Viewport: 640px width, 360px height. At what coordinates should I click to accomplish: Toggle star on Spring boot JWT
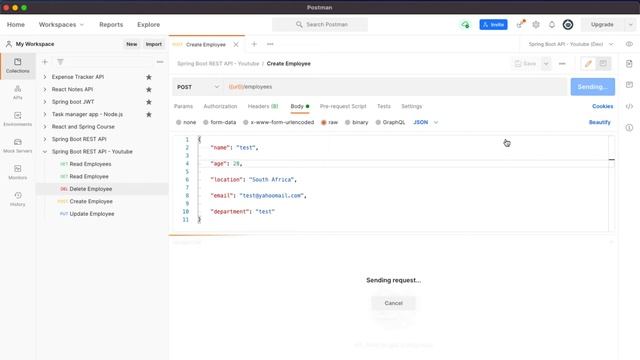click(149, 102)
